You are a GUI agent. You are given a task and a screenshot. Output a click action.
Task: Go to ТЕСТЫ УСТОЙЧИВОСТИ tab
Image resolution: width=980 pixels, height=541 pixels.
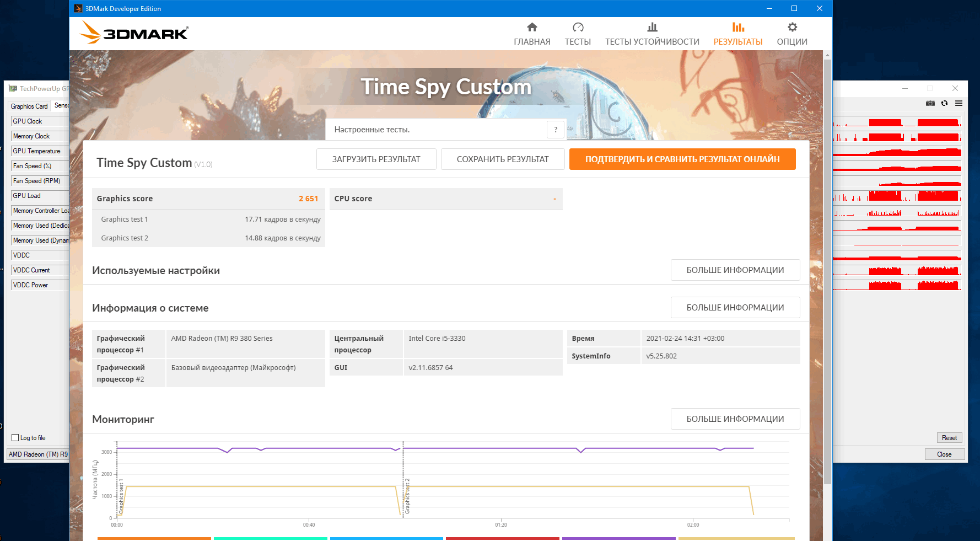(x=652, y=42)
